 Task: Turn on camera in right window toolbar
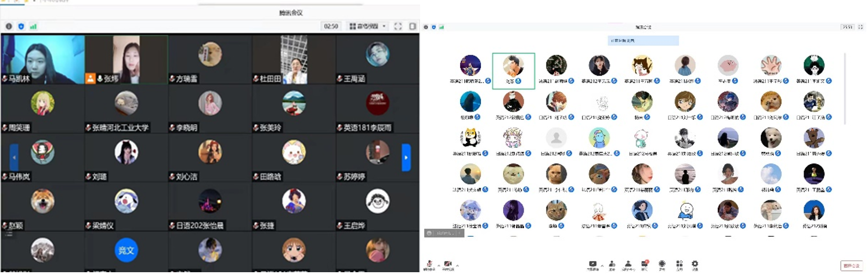click(448, 265)
